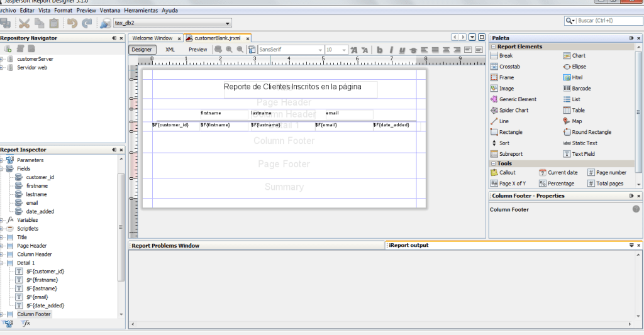Screen dimensions: 644x335
Task: Choose the Subreport element from palette
Action: coord(510,154)
